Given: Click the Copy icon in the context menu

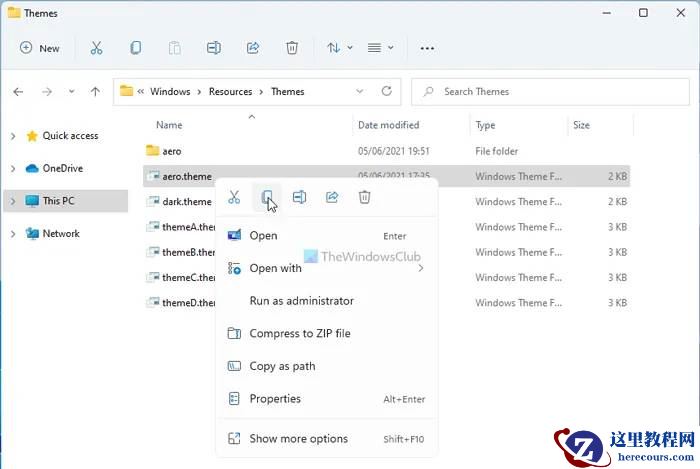Looking at the screenshot, I should point(267,197).
